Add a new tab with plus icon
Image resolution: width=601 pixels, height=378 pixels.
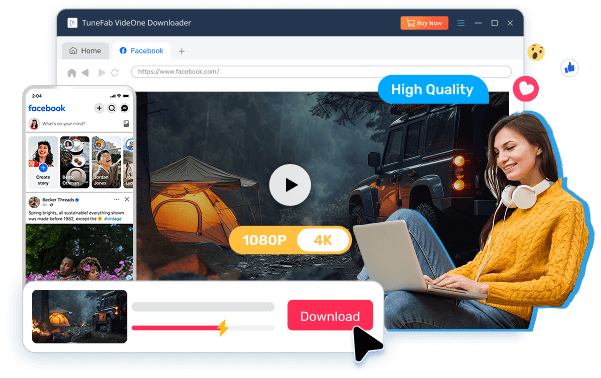[x=182, y=51]
